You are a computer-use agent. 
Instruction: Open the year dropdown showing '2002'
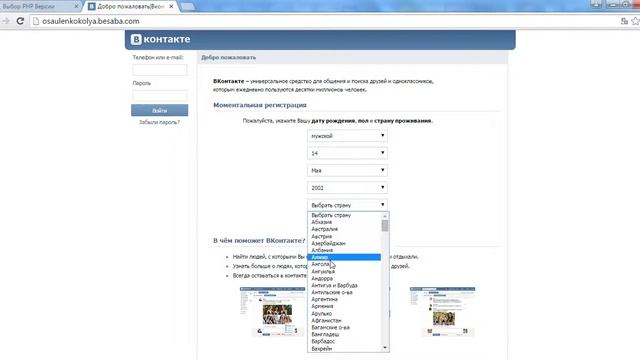tap(347, 188)
